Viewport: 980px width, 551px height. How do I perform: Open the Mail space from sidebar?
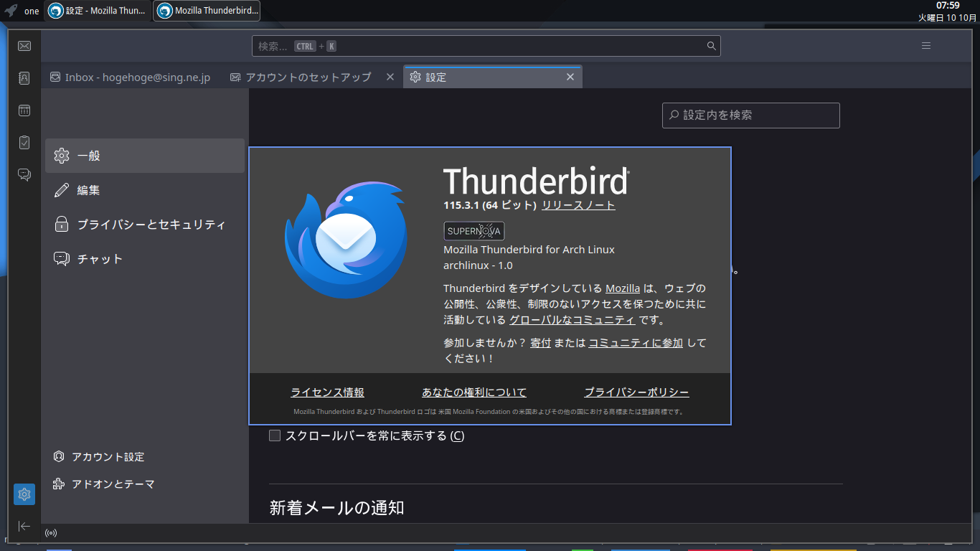(x=24, y=46)
